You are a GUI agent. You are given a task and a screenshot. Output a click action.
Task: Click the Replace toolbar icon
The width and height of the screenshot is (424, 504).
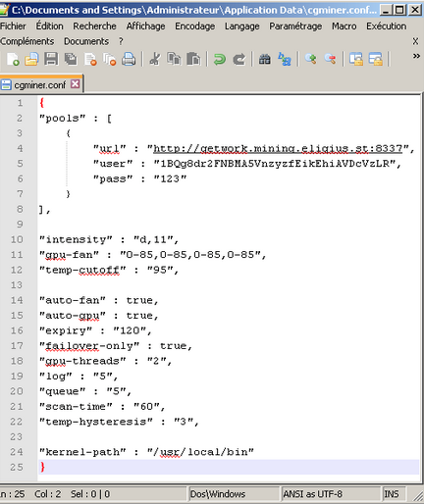click(x=285, y=59)
